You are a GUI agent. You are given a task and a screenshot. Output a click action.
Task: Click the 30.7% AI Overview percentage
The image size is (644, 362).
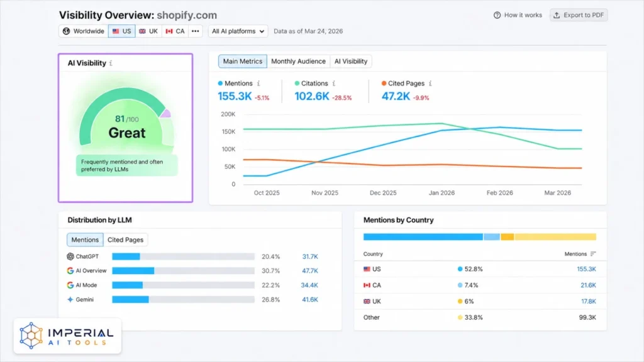point(270,271)
